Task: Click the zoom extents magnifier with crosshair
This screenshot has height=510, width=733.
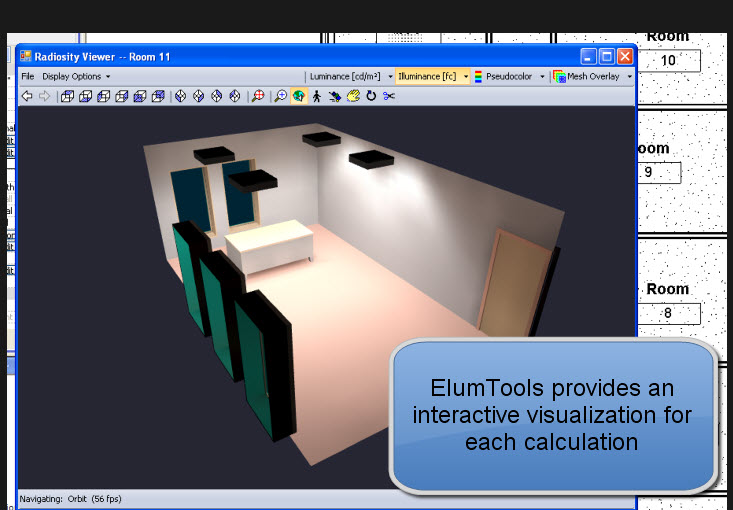Action: coord(258,96)
